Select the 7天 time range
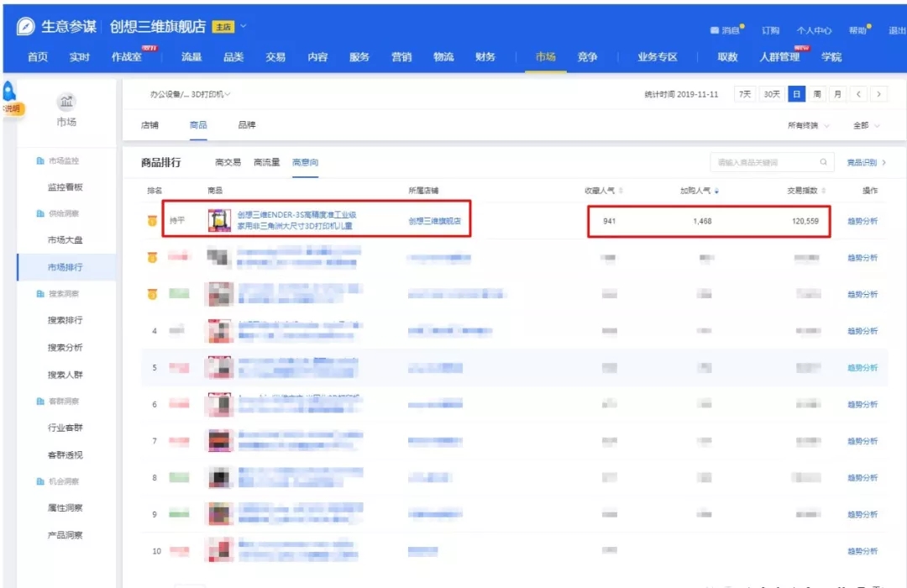Image resolution: width=907 pixels, height=588 pixels. click(744, 94)
